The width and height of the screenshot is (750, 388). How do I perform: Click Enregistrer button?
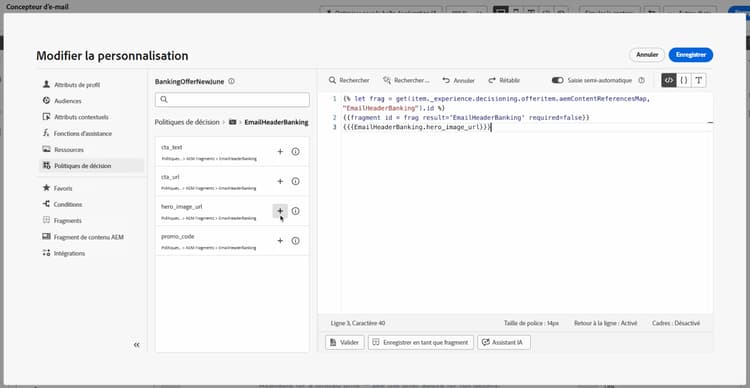pos(691,55)
